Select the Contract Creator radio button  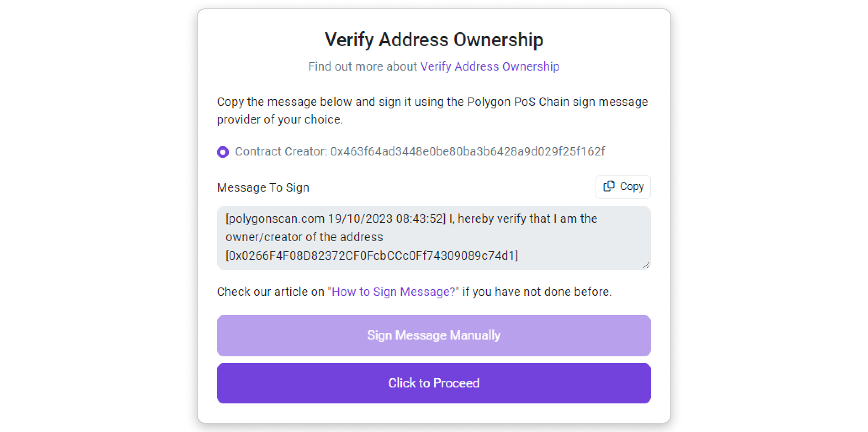tap(223, 152)
